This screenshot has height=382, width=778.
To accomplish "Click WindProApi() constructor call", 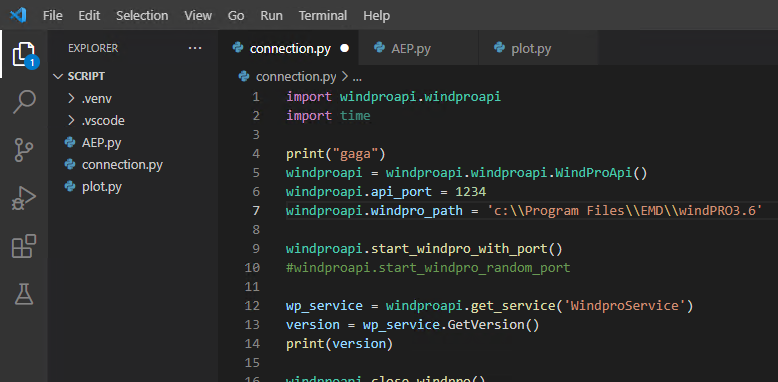I will point(601,173).
